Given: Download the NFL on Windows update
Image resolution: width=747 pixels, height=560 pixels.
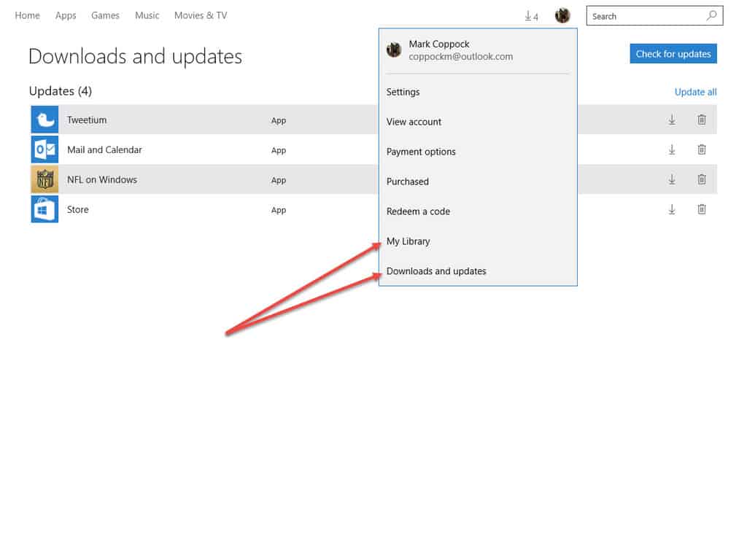Looking at the screenshot, I should coord(672,179).
